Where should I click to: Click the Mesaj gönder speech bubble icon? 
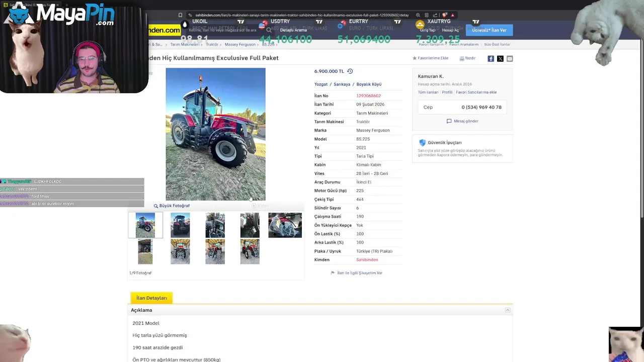pyautogui.click(x=449, y=121)
